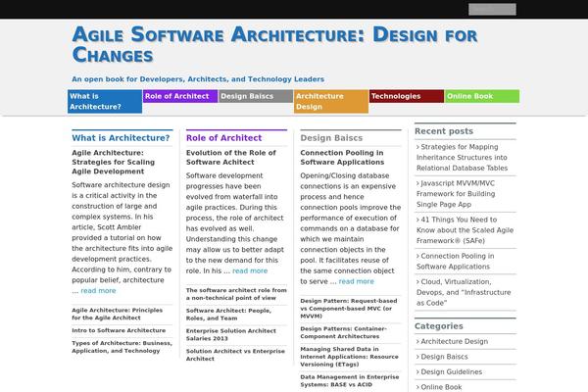The image size is (588, 392).
Task: Open 'Managing Shared Data in Internet Applications' link
Action: pyautogui.click(x=349, y=357)
